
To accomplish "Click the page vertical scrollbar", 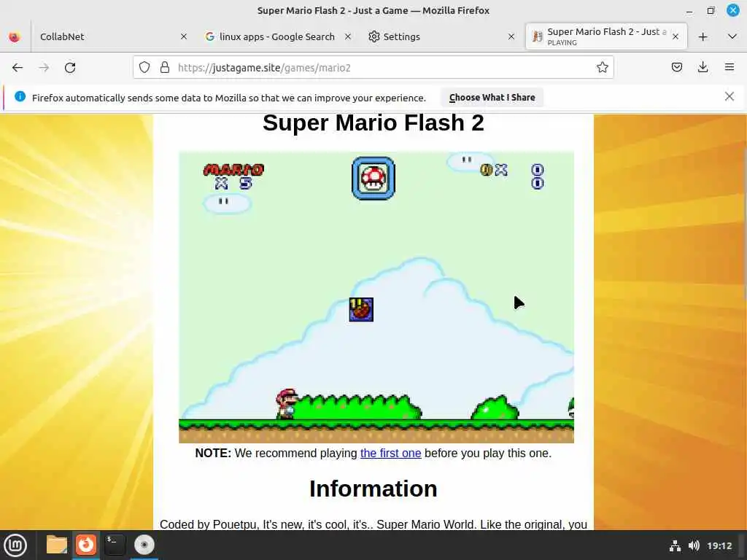I will point(744,224).
